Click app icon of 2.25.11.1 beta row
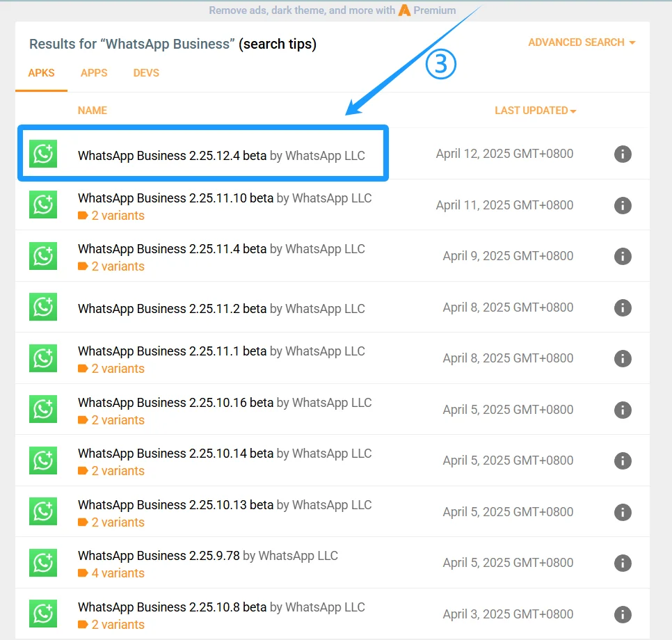Image resolution: width=672 pixels, height=640 pixels. pyautogui.click(x=43, y=358)
